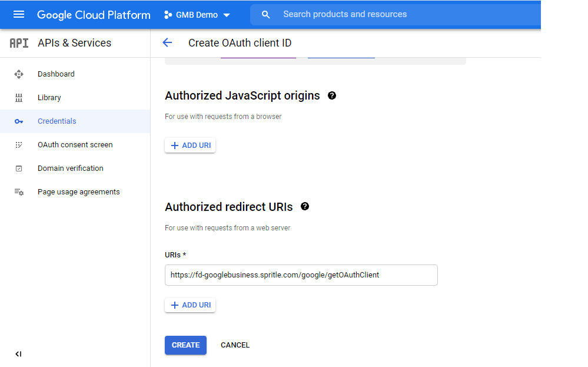Viewport: 588px width, 367px height.
Task: Open help for Authorized JavaScript origins
Action: pos(332,95)
